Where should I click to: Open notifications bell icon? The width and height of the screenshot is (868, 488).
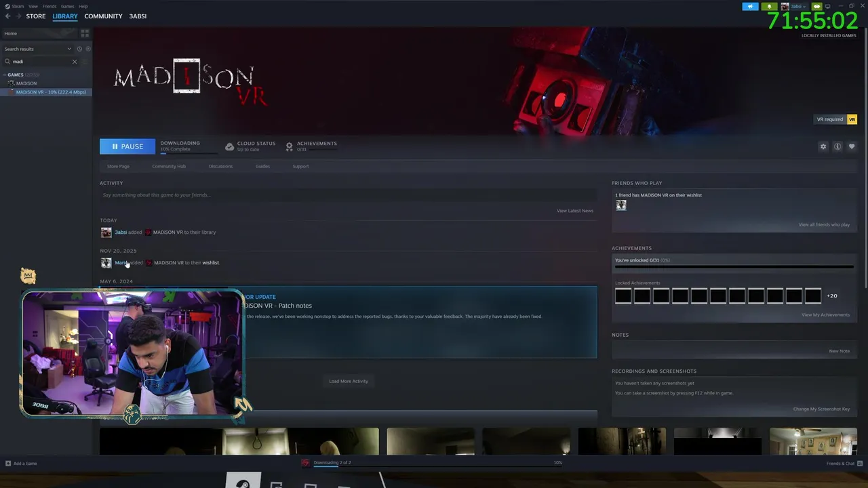[x=770, y=6]
